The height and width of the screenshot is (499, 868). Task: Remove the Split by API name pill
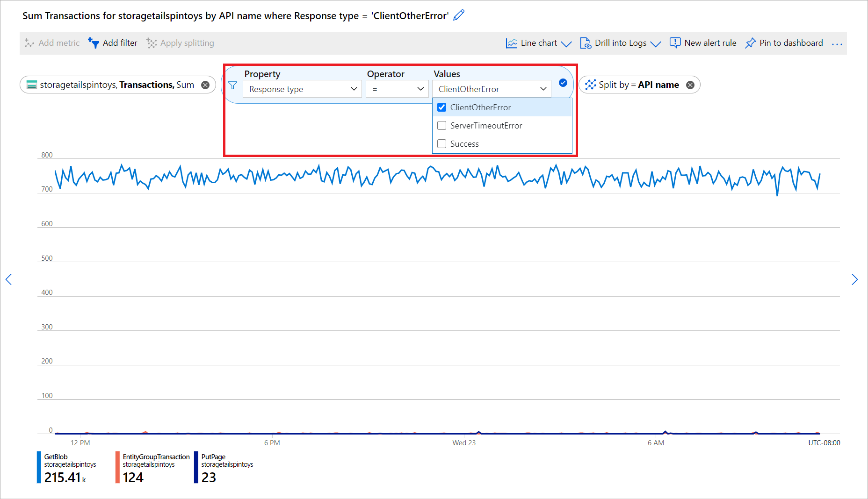690,85
